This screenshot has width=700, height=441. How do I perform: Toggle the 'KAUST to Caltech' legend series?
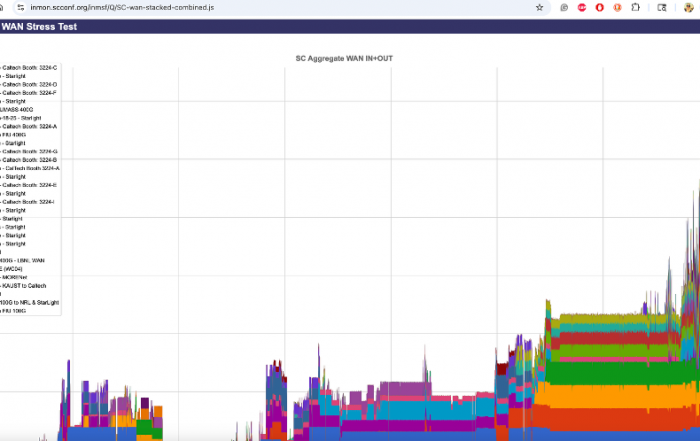[x=31, y=286]
